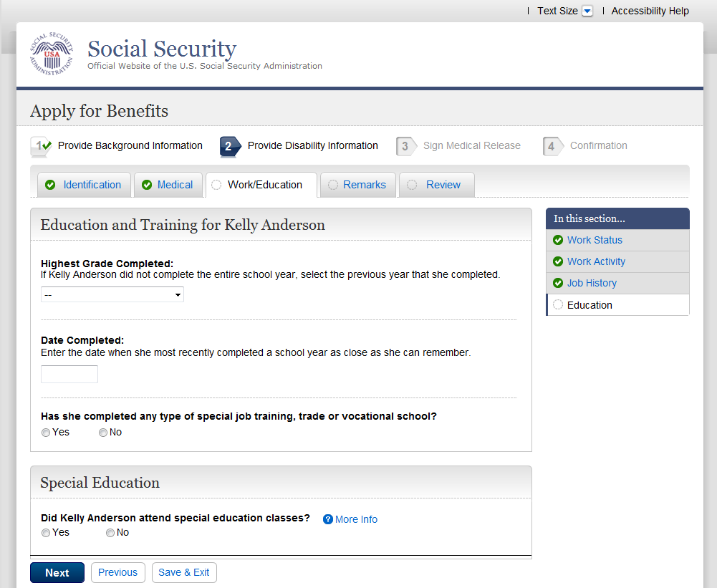717x588 pixels.
Task: Choose Yes for special education classes
Action: pyautogui.click(x=46, y=533)
